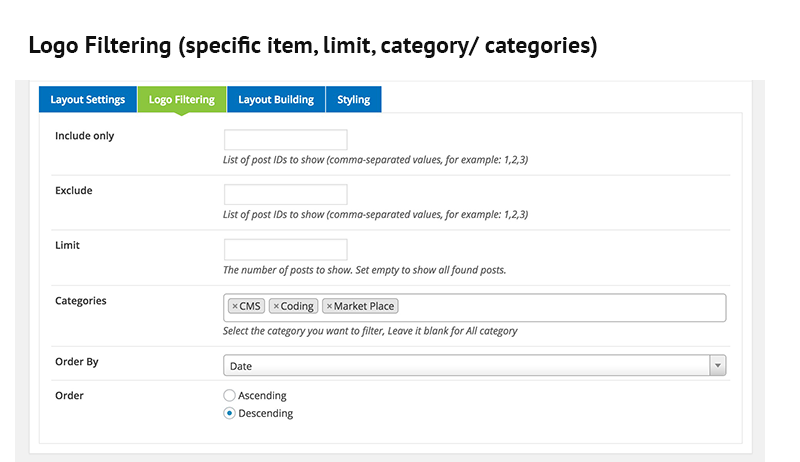Remove the CMS category tag
This screenshot has width=800, height=462.
pos(235,306)
